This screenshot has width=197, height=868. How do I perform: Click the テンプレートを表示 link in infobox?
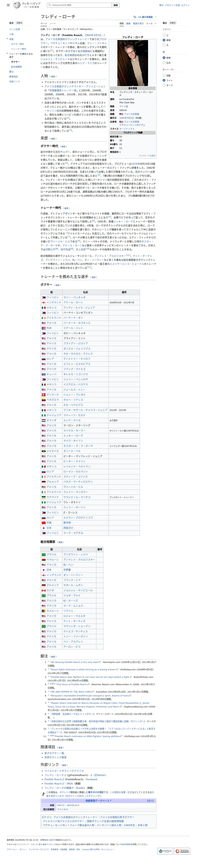(x=147, y=156)
